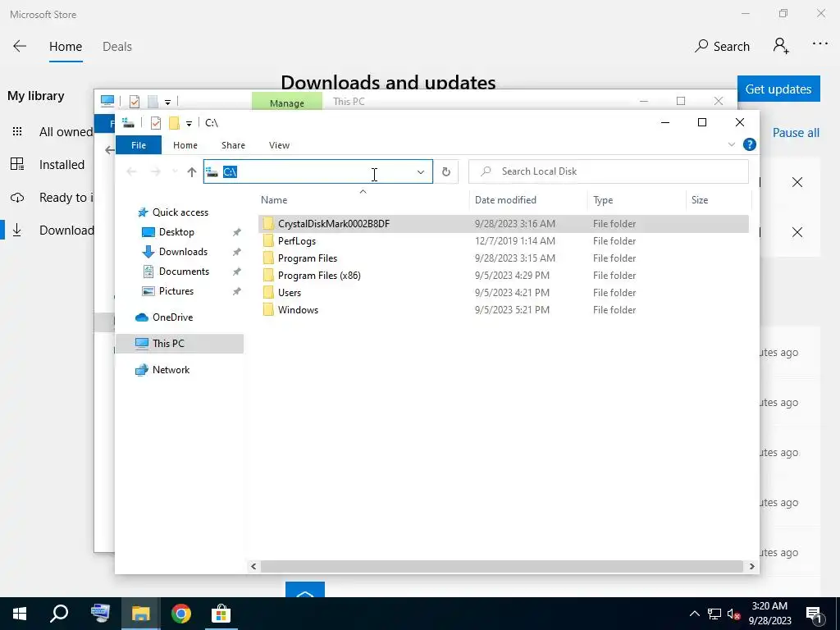Screen dimensions: 840x630
Task: Select Quick access in navigation pane
Action: tap(180, 212)
